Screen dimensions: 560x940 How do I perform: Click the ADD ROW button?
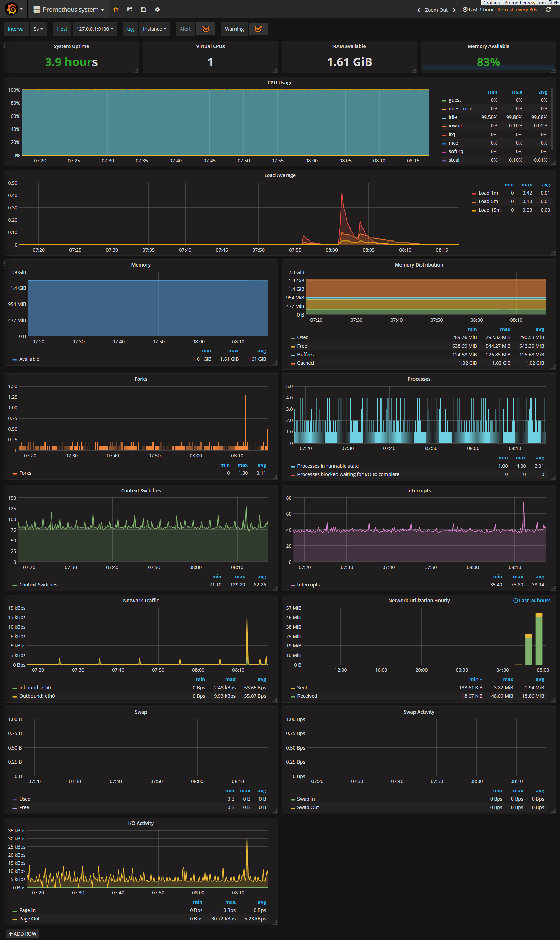pyautogui.click(x=22, y=933)
